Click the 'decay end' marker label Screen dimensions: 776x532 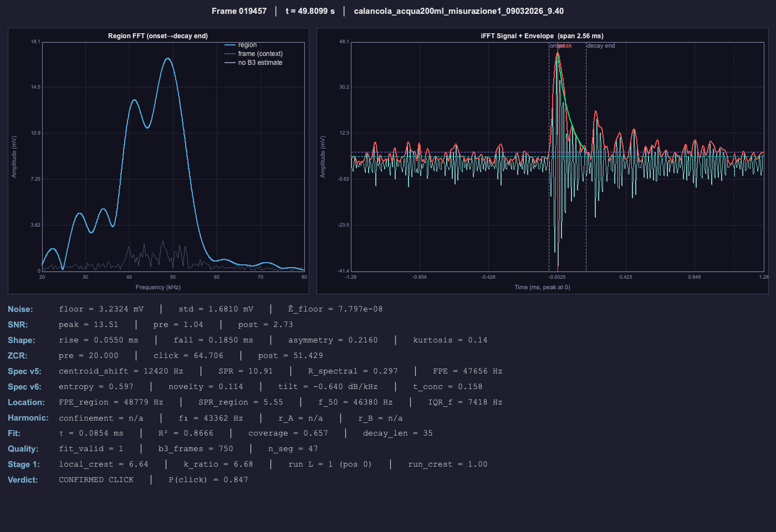(x=601, y=45)
